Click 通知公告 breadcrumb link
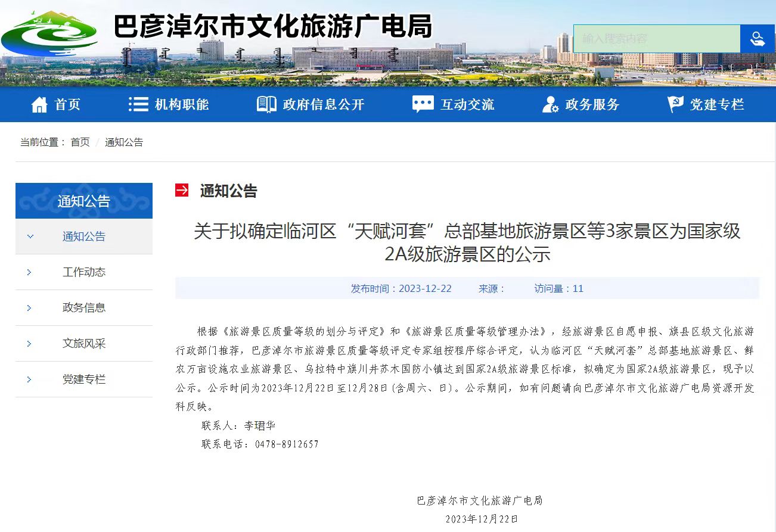Screen dimensions: 776x532 click(124, 142)
